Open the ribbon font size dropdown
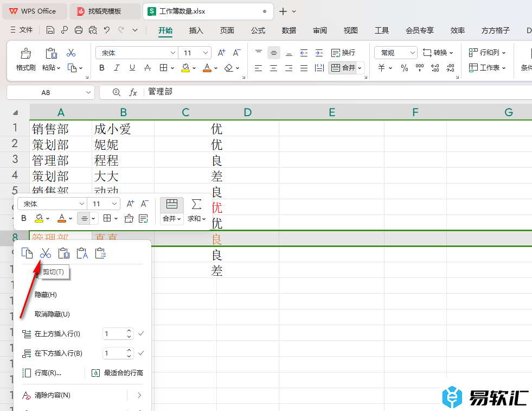The width and height of the screenshot is (532, 411). tap(206, 53)
